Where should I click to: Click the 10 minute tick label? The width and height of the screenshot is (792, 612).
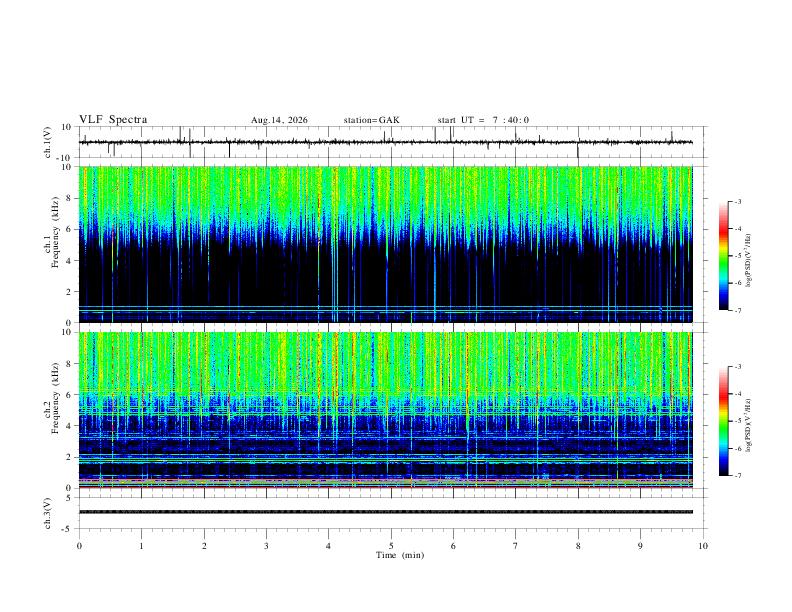tap(703, 546)
